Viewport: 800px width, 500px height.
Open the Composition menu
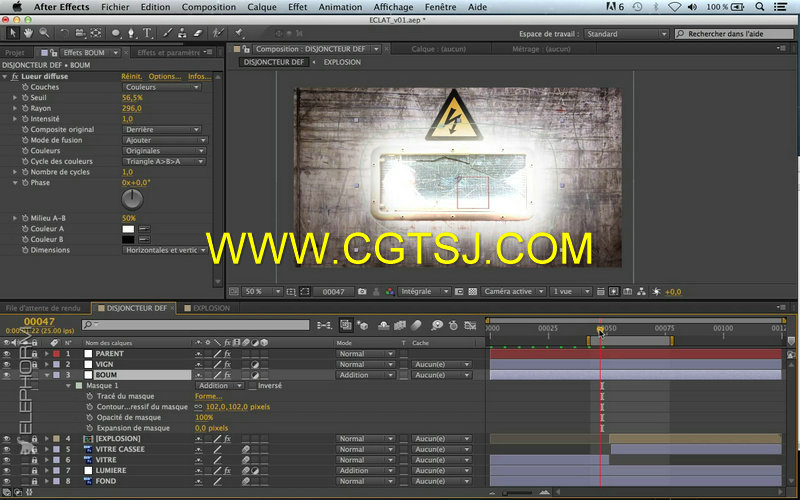(x=209, y=7)
